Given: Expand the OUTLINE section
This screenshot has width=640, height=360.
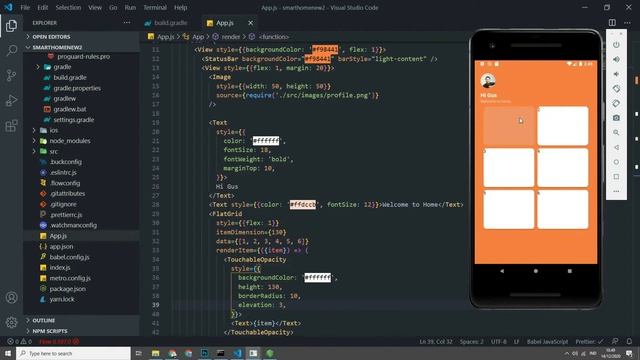Looking at the screenshot, I should point(44,320).
